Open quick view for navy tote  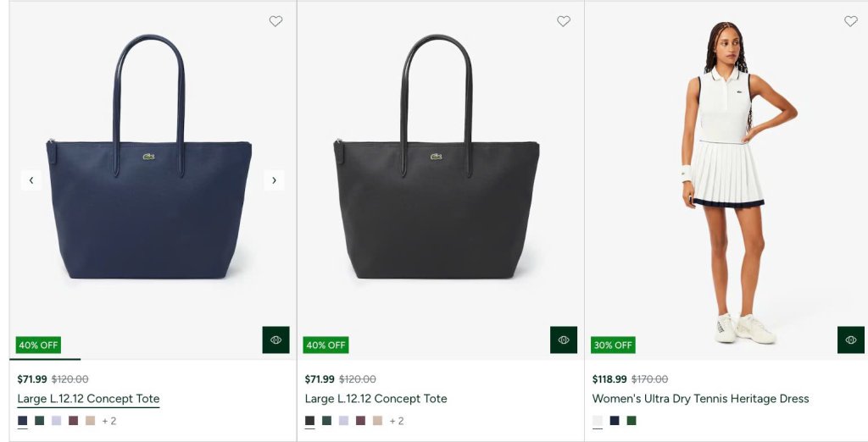pyautogui.click(x=275, y=340)
